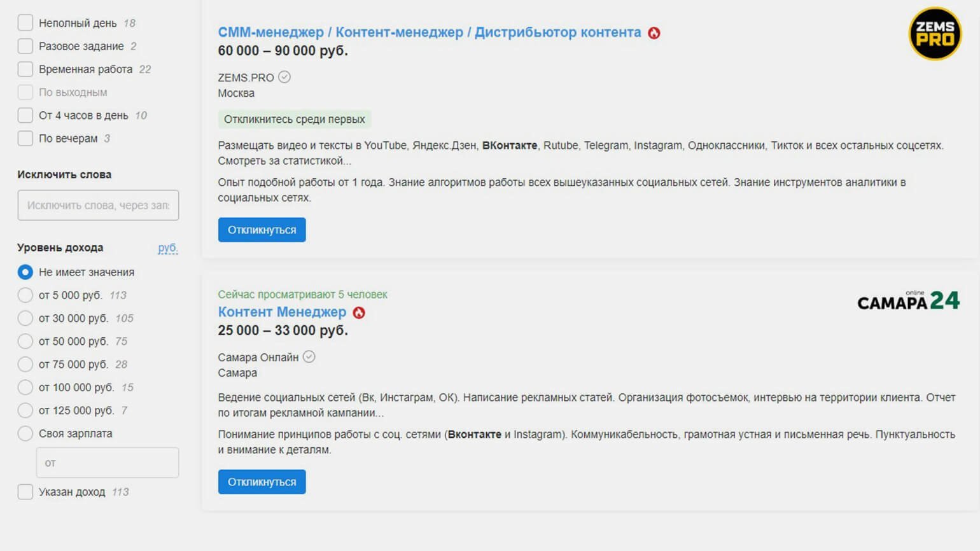Click verified checkmark next to Самара Онлайн
The image size is (980, 551).
tap(309, 357)
